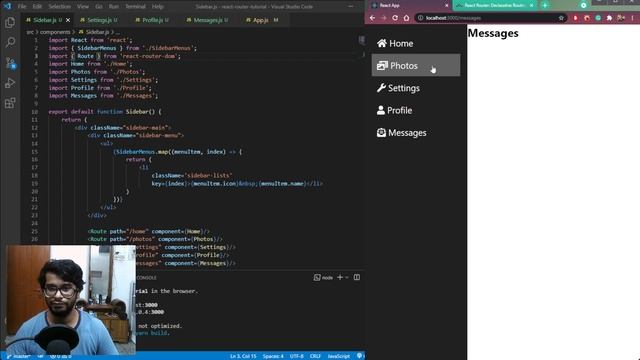Click the orange extension icon after the red one

click(x=587, y=18)
